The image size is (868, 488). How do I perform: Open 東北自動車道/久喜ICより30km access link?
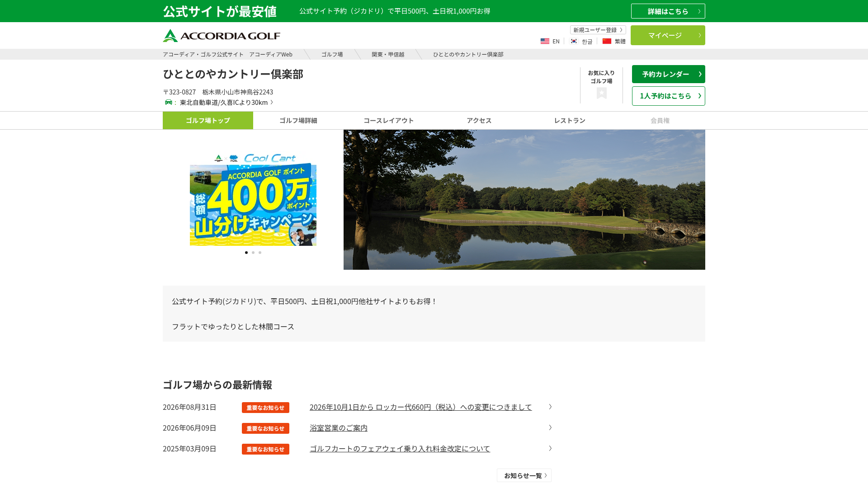pyautogui.click(x=226, y=102)
